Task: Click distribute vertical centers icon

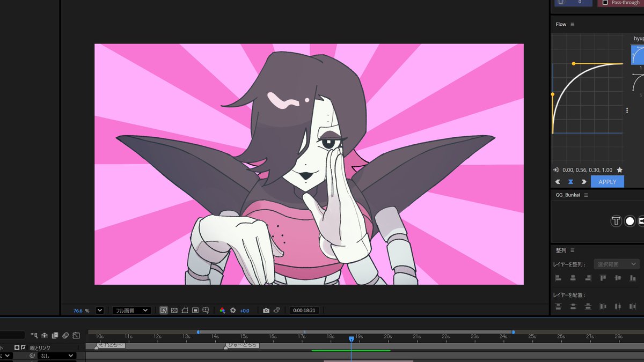Action: pyautogui.click(x=573, y=306)
